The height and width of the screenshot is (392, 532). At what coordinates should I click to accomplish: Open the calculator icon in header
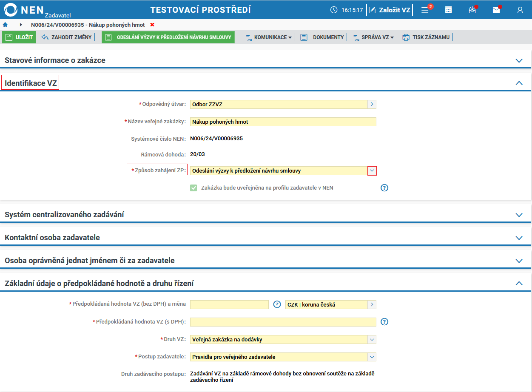point(448,10)
